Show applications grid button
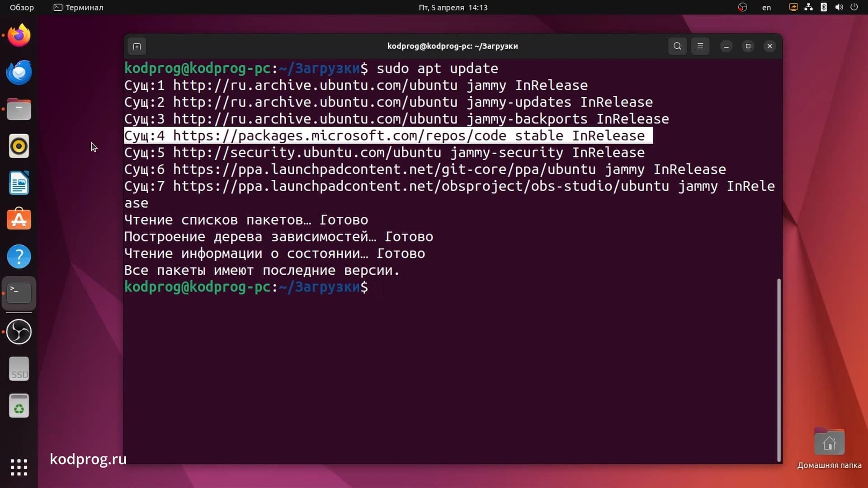Image resolution: width=868 pixels, height=488 pixels. click(x=19, y=467)
